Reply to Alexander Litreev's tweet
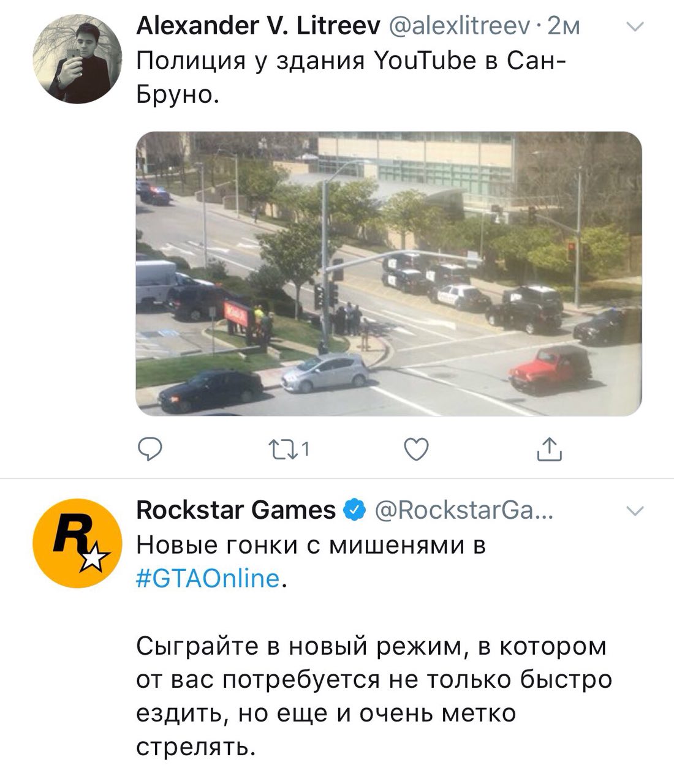 point(149,450)
